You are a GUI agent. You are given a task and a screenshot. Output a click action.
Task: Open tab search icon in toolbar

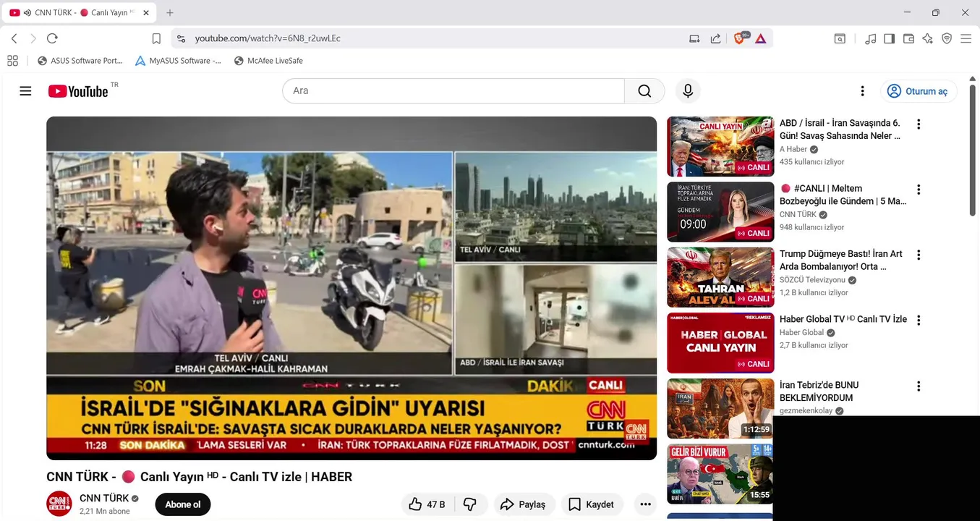tap(840, 38)
